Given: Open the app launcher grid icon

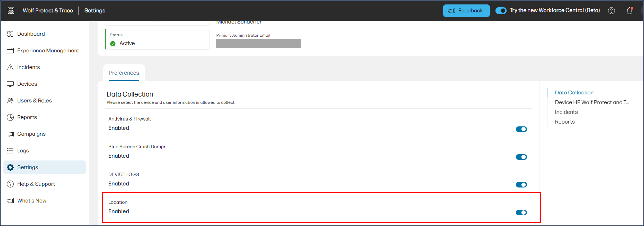Looking at the screenshot, I should click(x=11, y=11).
